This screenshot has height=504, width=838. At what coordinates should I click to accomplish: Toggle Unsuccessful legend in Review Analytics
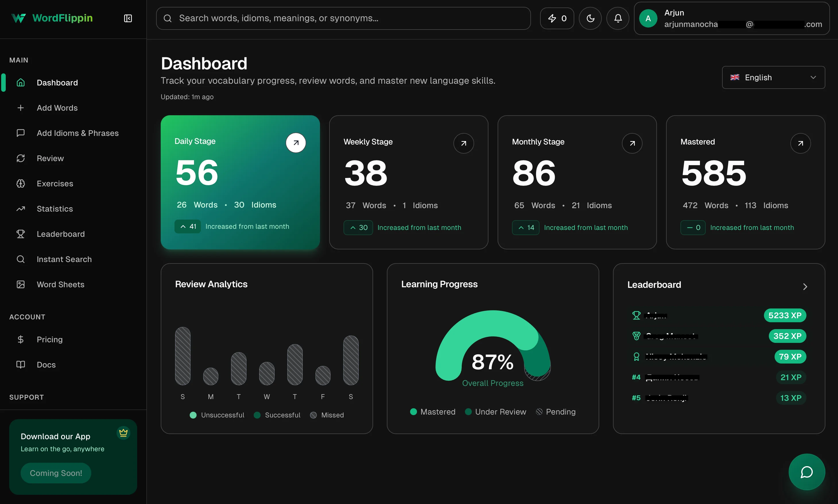tap(217, 415)
